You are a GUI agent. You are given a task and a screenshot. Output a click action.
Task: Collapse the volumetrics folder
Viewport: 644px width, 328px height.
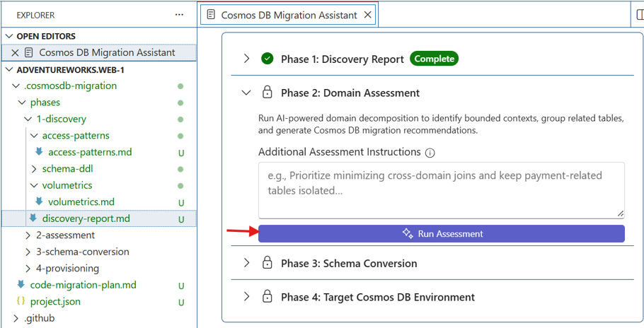point(35,185)
